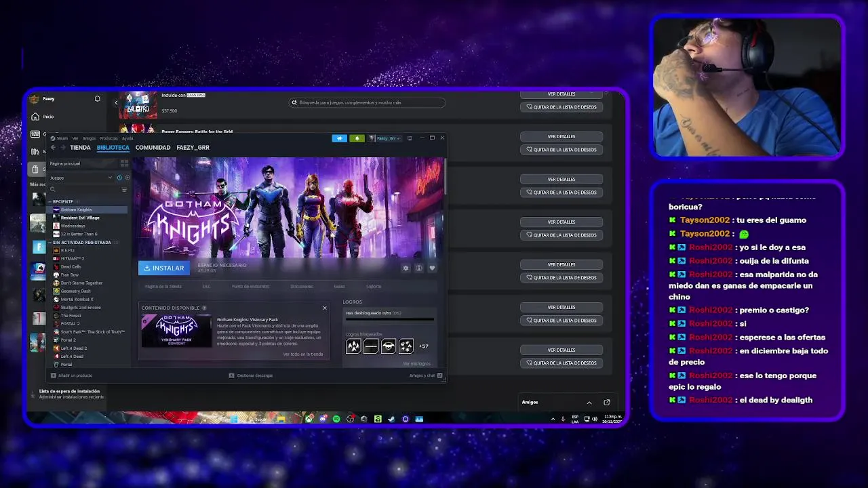
Task: Select Mortal Kombat X in library
Action: coord(77,299)
